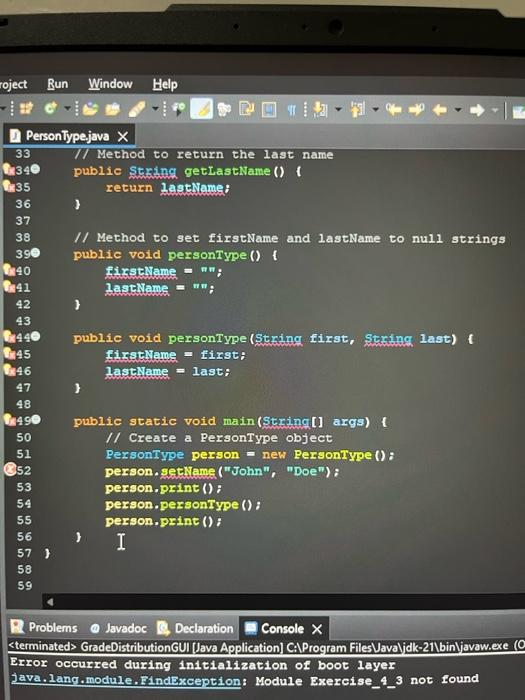Click the error marker on line 41
Screen dimensions: 525x700
click(x=9, y=286)
